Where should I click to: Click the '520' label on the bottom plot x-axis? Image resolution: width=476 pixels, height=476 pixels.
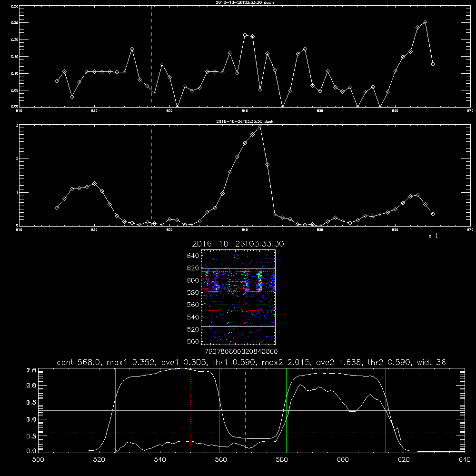point(99,460)
